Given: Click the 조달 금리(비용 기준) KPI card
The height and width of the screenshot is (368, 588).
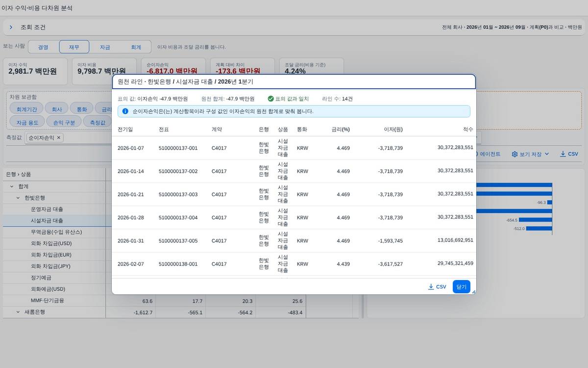Looking at the screenshot, I should click(x=312, y=71).
